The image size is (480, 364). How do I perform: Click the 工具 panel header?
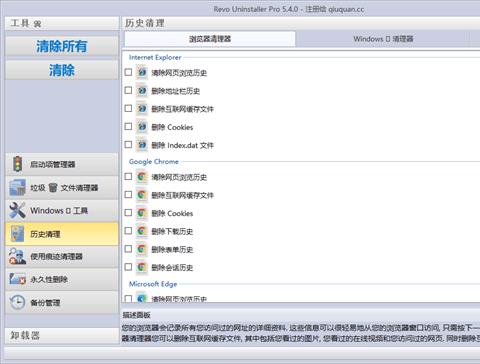[62, 23]
